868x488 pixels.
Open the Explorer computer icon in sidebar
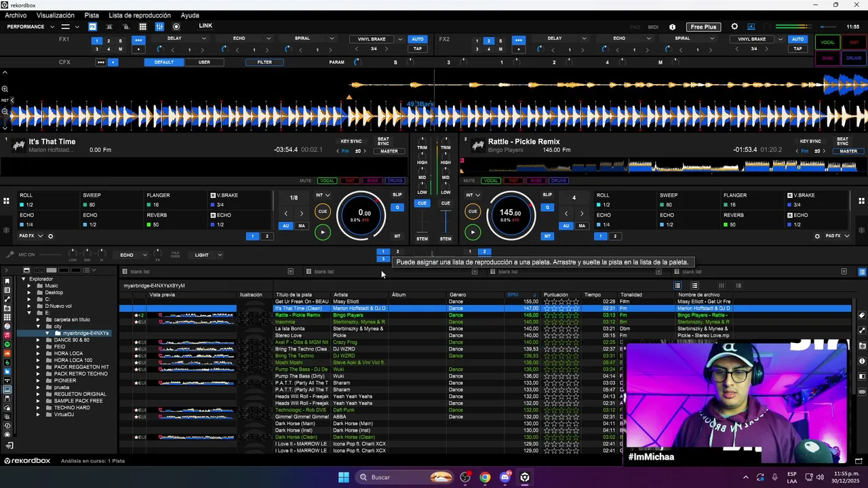pyautogui.click(x=7, y=390)
